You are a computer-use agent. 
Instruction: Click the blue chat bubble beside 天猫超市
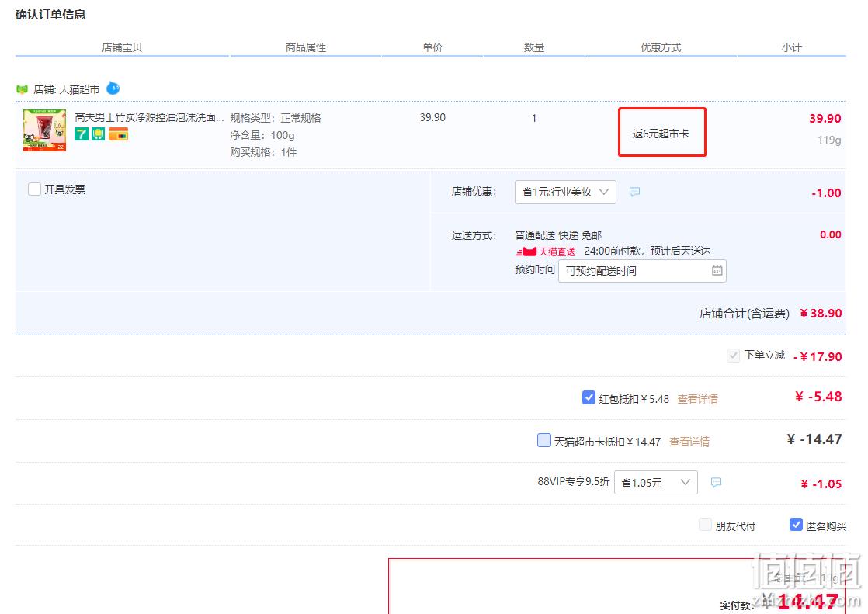pos(113,88)
